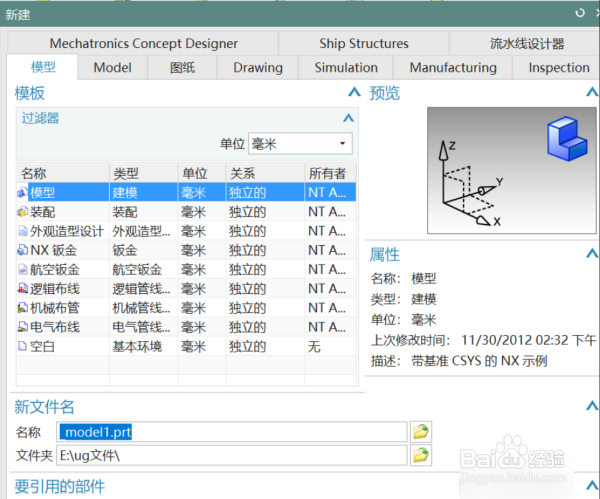Click the 外观造型设计 row icon
The width and height of the screenshot is (600, 499).
click(23, 231)
